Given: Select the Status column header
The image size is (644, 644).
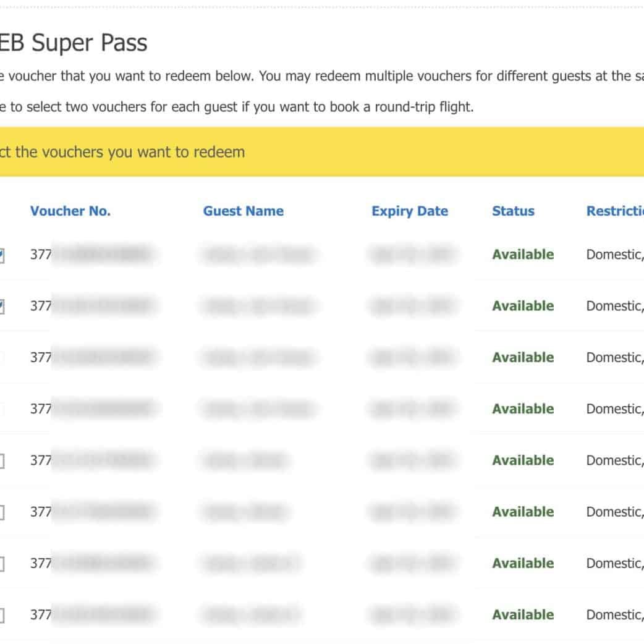Looking at the screenshot, I should click(x=513, y=211).
